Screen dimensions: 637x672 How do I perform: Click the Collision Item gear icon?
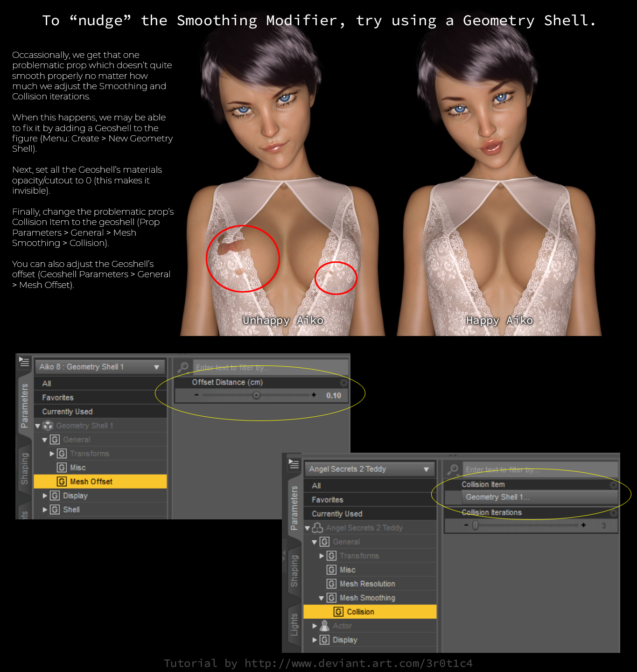pyautogui.click(x=614, y=485)
